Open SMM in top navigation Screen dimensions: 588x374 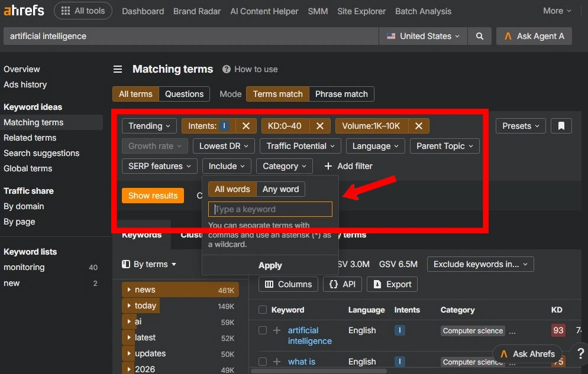(x=318, y=11)
